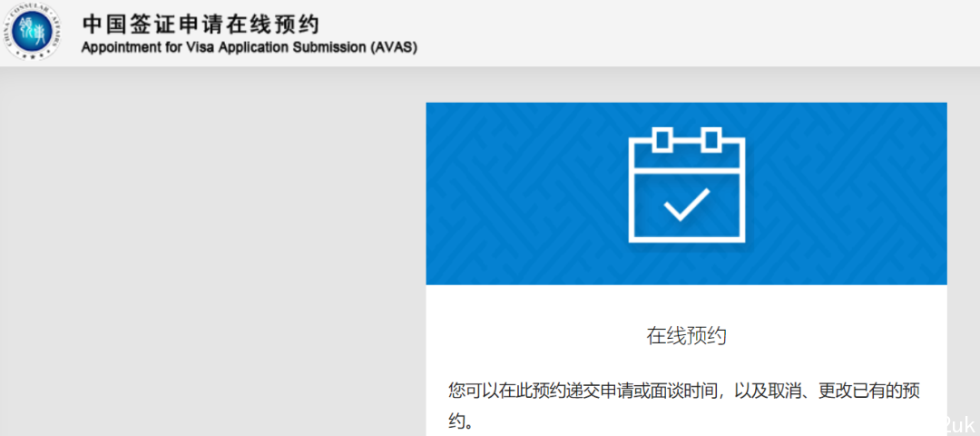The image size is (980, 436).
Task: Select the 中国签证申请在线预约 header title
Action: pos(200,25)
